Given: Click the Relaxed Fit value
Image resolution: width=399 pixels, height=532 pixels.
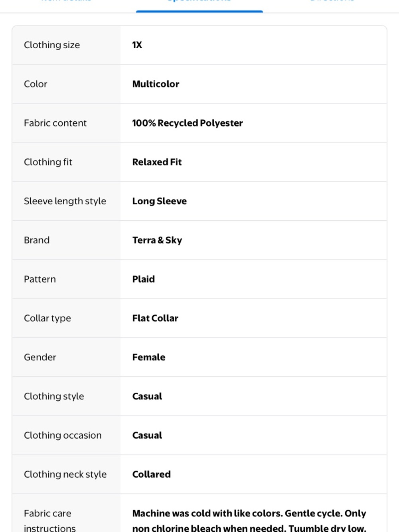Looking at the screenshot, I should pos(157,162).
